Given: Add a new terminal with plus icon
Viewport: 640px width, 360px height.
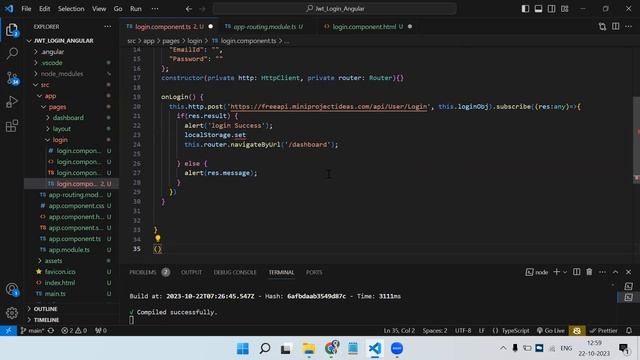Looking at the screenshot, I should tap(556, 272).
